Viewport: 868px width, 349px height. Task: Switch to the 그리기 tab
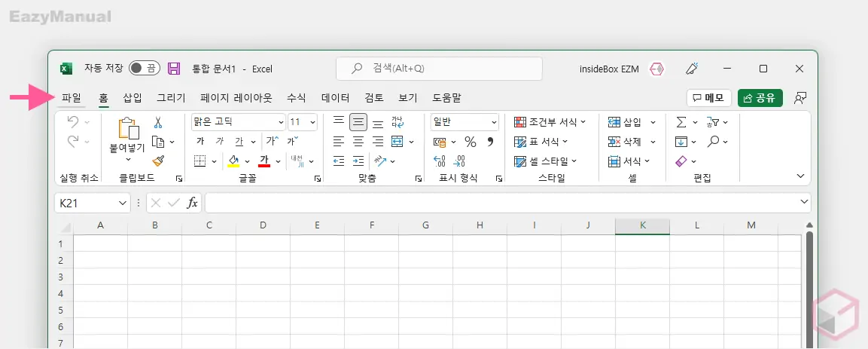click(171, 98)
